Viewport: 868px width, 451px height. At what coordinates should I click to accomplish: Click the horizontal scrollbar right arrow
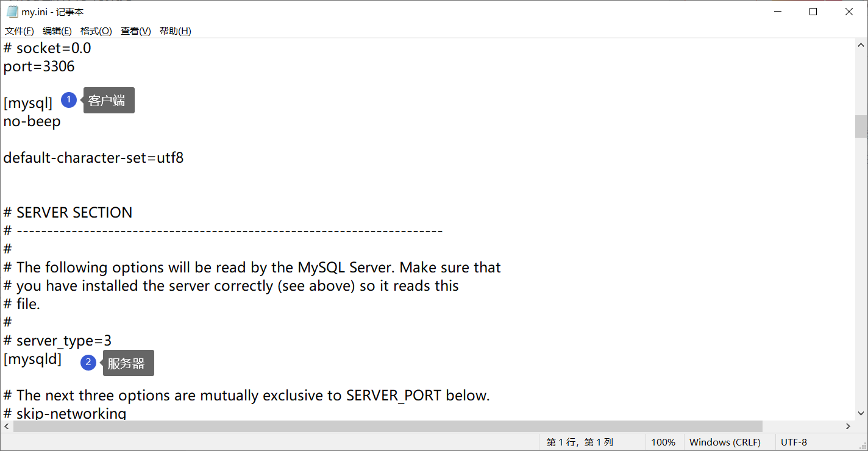[x=848, y=426]
